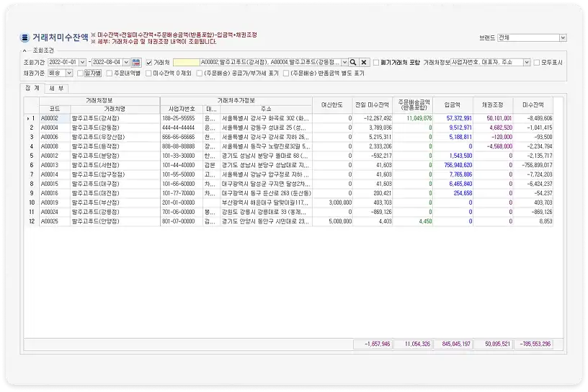Click the yellow 거래처 code input field
Viewport: 588px width, 392px height.
pos(187,62)
